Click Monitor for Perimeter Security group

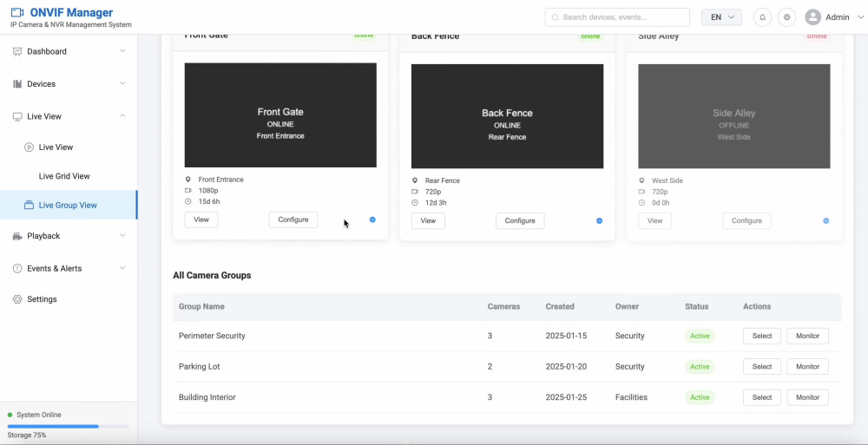click(x=807, y=336)
